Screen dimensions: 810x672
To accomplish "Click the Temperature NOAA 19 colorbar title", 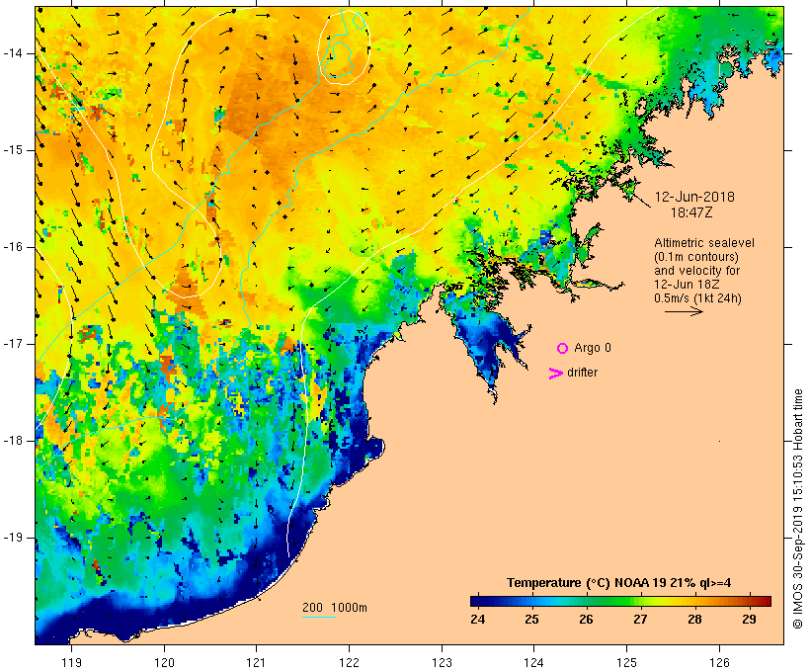I will [x=619, y=583].
